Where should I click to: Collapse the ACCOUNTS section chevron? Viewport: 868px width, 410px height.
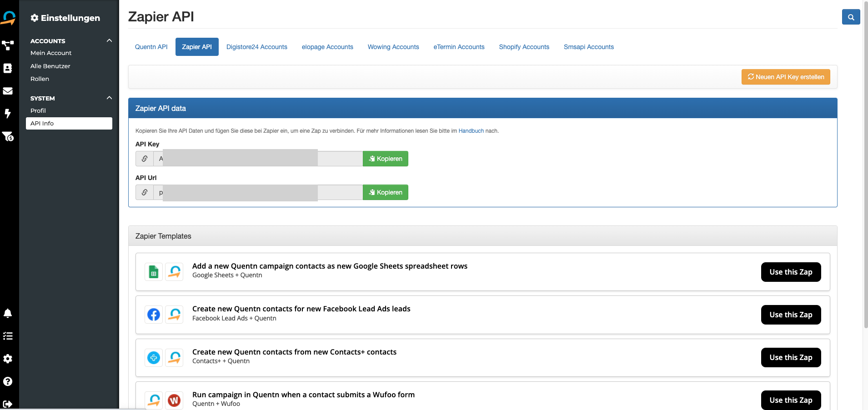click(109, 40)
